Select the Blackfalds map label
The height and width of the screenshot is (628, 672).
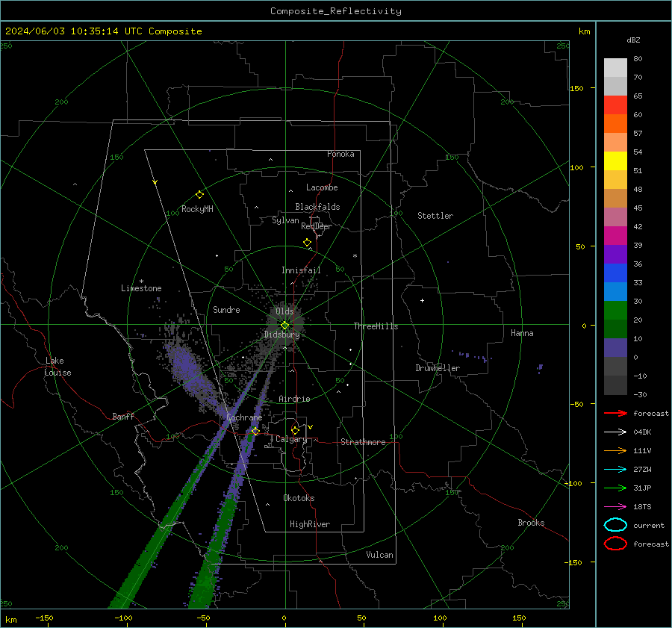[x=317, y=207]
